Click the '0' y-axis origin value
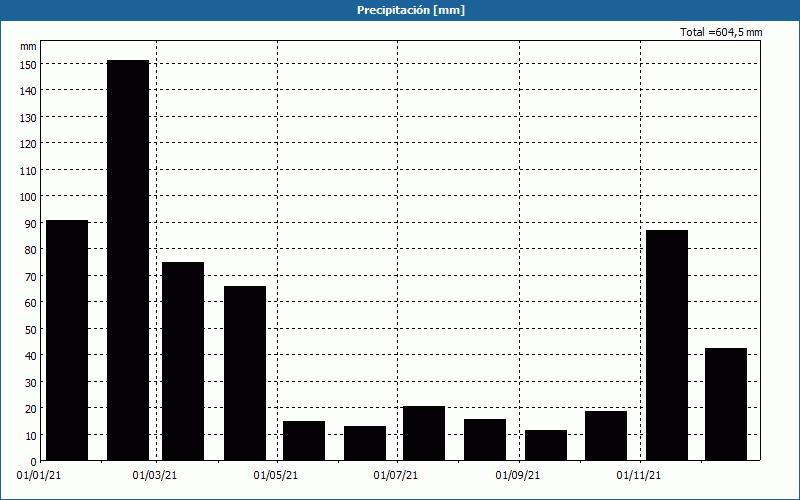 point(34,462)
